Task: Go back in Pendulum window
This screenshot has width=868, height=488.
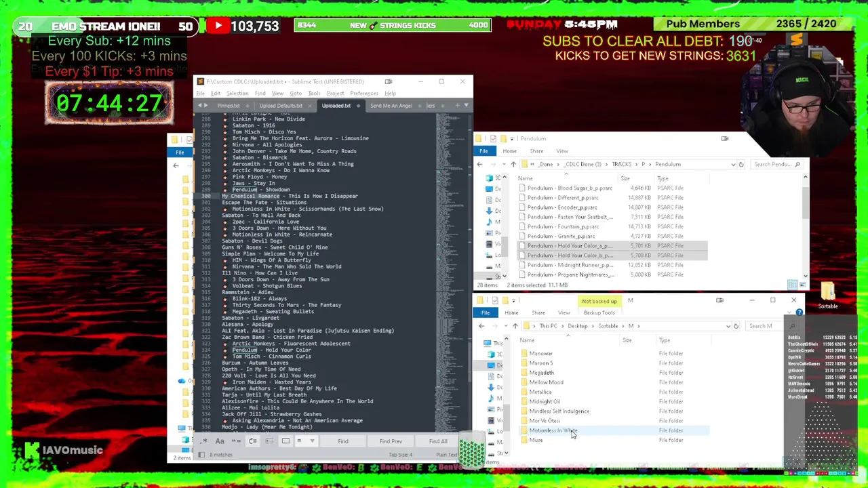Action: click(x=479, y=164)
